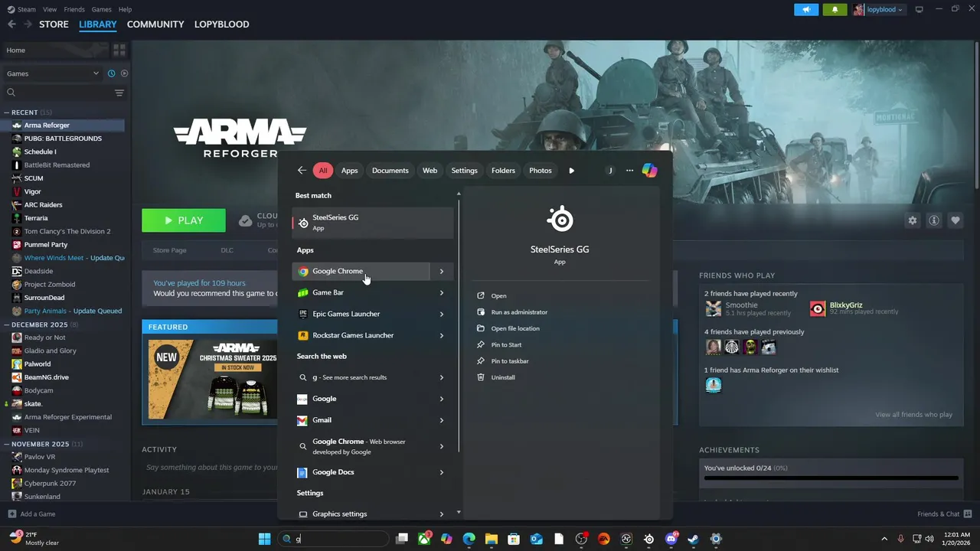Open game info icon on Arma page
The width and height of the screenshot is (980, 551).
pyautogui.click(x=934, y=220)
